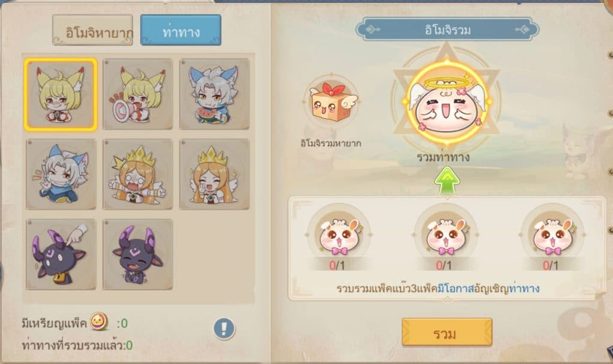The image size is (613, 364).
Task: Select the laughing crowned angel girl emoji
Action: pyautogui.click(x=214, y=174)
